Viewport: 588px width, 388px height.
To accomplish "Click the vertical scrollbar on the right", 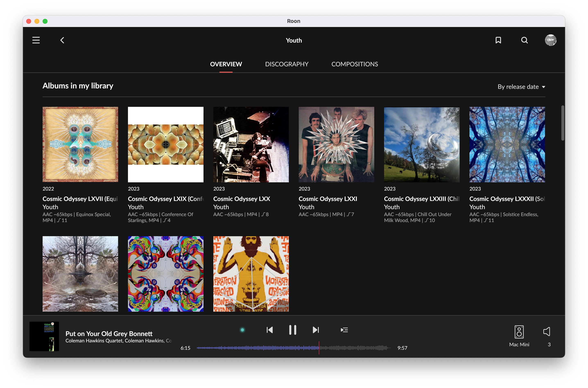I will pos(562,123).
